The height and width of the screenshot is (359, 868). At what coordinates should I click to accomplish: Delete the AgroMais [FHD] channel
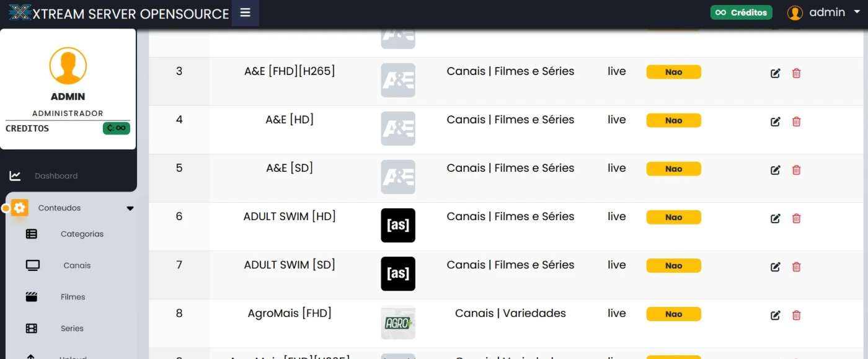coord(797,315)
